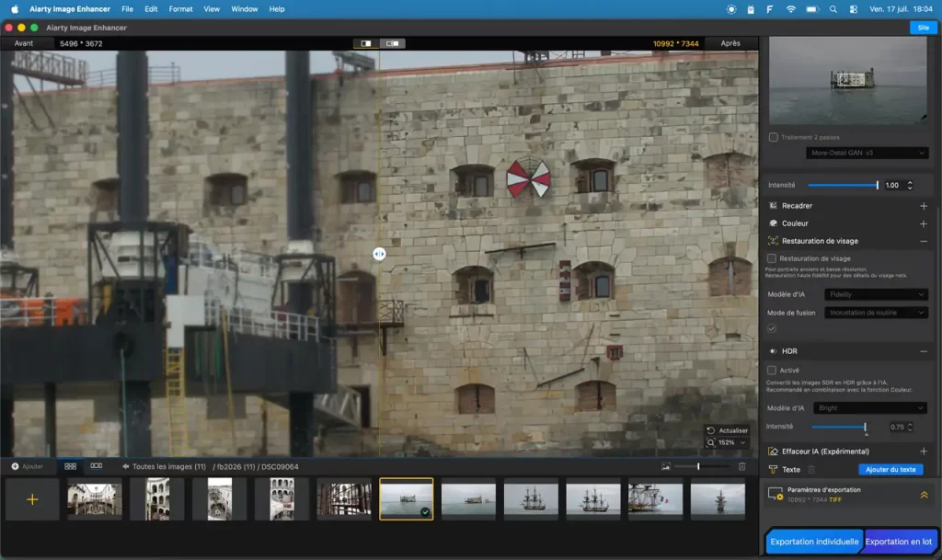Open the Format menu
942x560 pixels.
(180, 9)
